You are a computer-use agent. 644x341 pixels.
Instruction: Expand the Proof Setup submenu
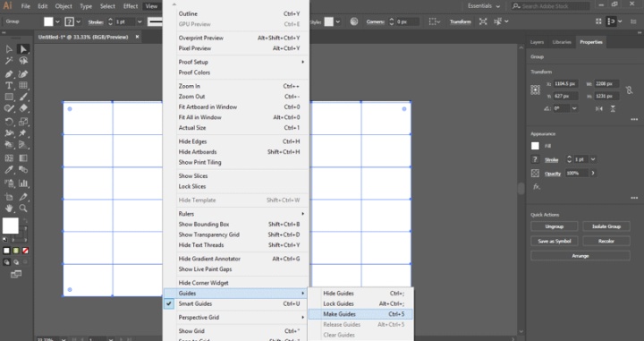[236, 62]
